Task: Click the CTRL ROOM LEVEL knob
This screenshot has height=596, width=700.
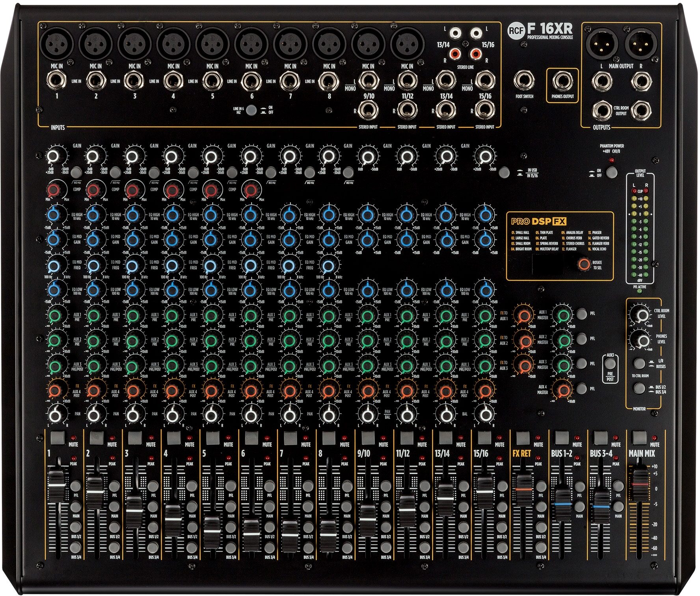Action: 642,315
